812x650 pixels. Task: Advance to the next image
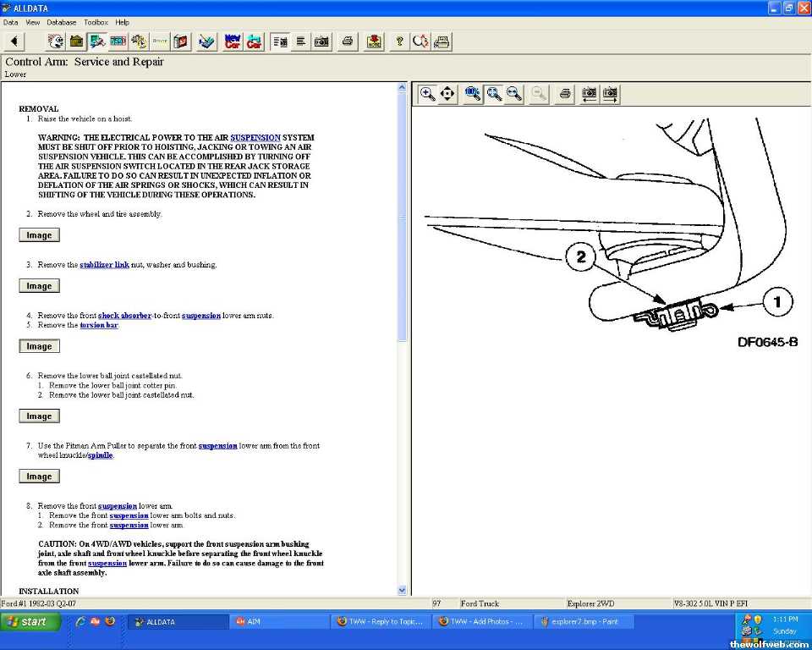coord(609,94)
